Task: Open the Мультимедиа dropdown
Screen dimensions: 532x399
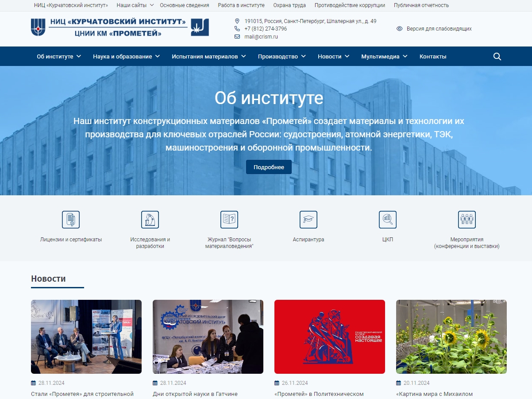Action: click(381, 56)
